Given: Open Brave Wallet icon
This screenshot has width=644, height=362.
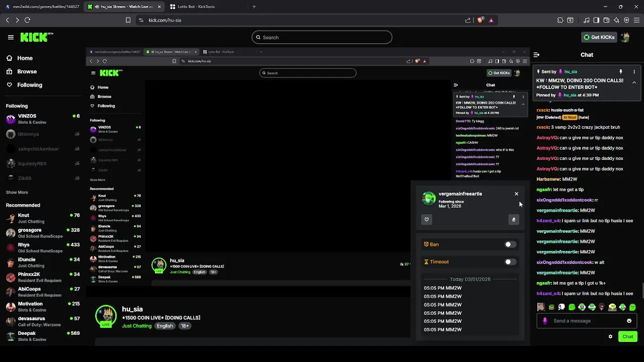Looking at the screenshot, I should (x=606, y=20).
